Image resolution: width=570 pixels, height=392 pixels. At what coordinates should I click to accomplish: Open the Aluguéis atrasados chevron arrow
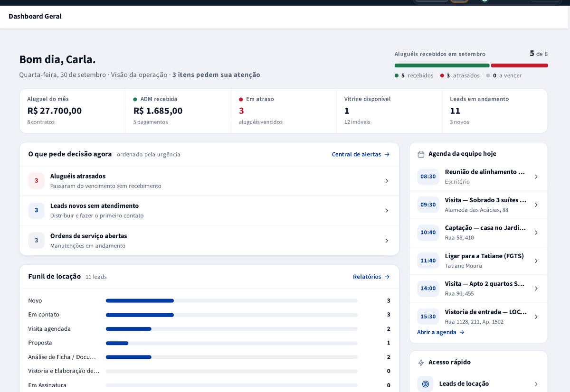[x=386, y=181]
